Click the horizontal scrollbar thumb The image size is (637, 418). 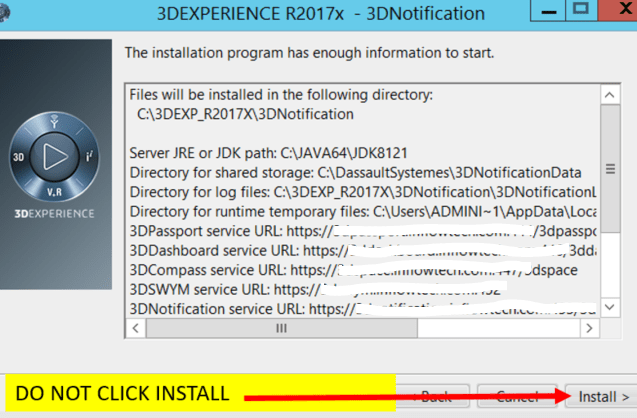click(x=282, y=328)
